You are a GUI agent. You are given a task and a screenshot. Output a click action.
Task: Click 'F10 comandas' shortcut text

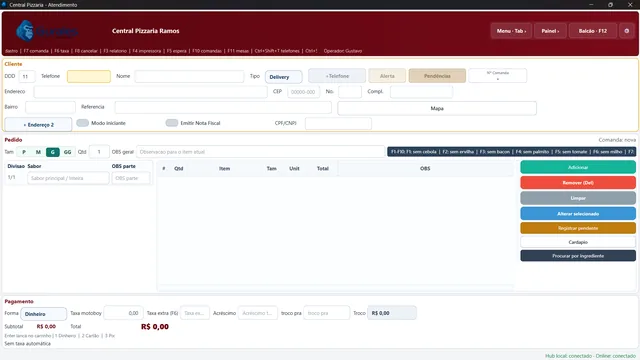click(x=207, y=51)
